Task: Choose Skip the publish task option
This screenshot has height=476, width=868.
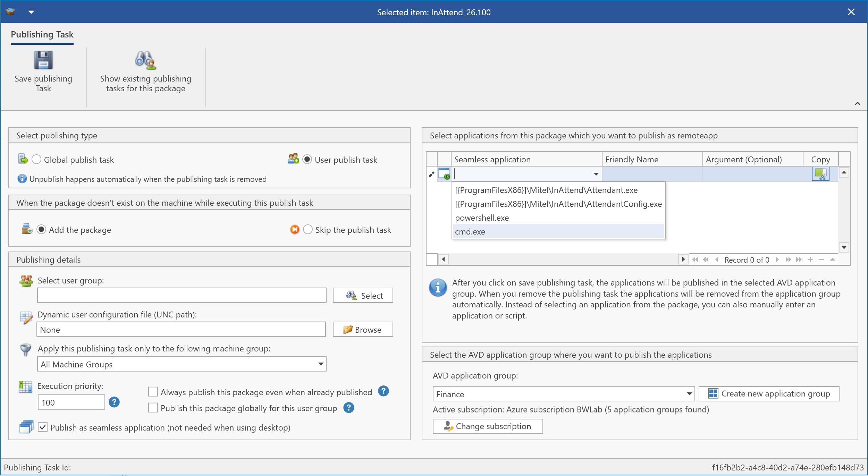Action: (308, 230)
